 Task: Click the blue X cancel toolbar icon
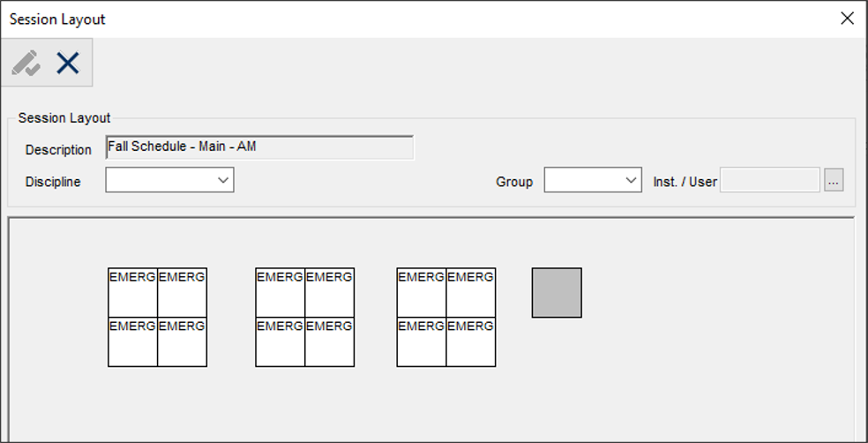[68, 63]
